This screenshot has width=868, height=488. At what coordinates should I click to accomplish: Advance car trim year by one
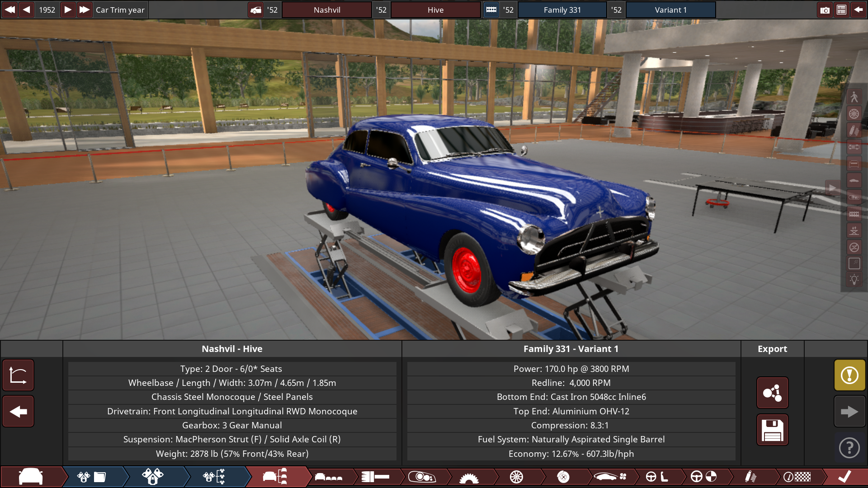67,9
